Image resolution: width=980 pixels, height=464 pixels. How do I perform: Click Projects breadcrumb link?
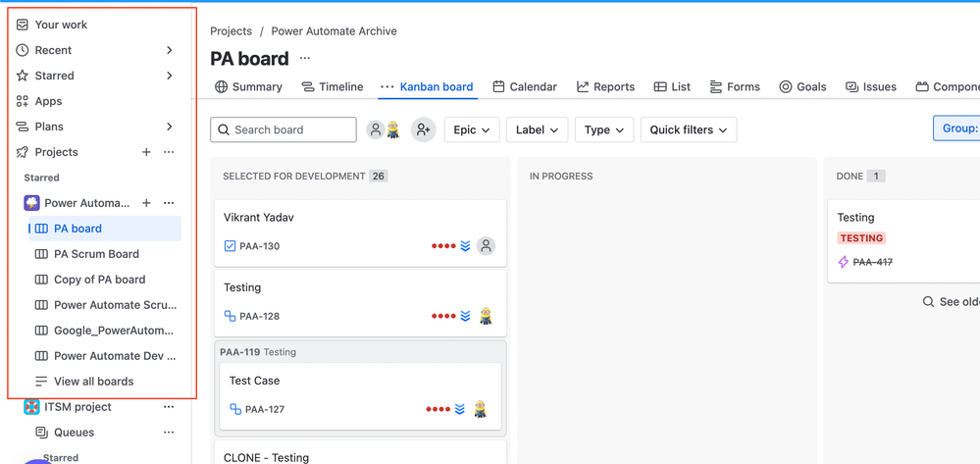point(232,31)
